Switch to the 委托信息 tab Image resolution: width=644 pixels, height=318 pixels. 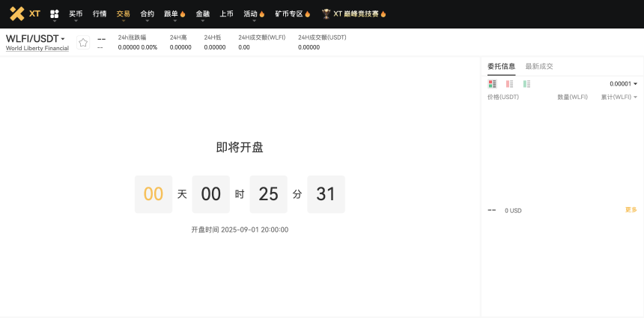(502, 66)
